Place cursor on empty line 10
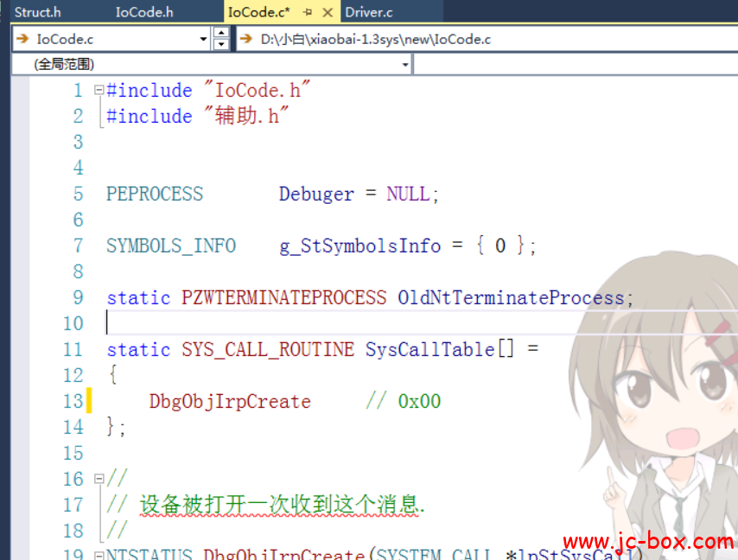The height and width of the screenshot is (560, 738). click(x=259, y=323)
